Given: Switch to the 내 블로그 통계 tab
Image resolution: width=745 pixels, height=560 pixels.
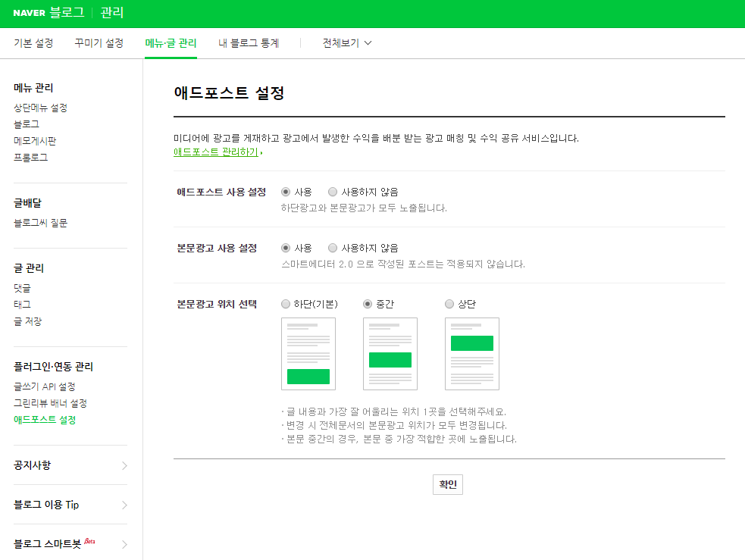Looking at the screenshot, I should point(251,43).
